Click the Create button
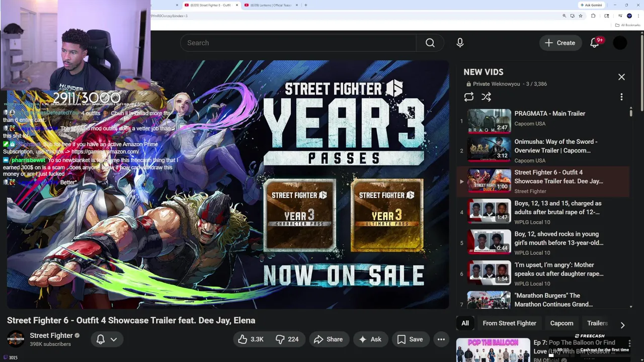The image size is (644, 362). coord(560,43)
